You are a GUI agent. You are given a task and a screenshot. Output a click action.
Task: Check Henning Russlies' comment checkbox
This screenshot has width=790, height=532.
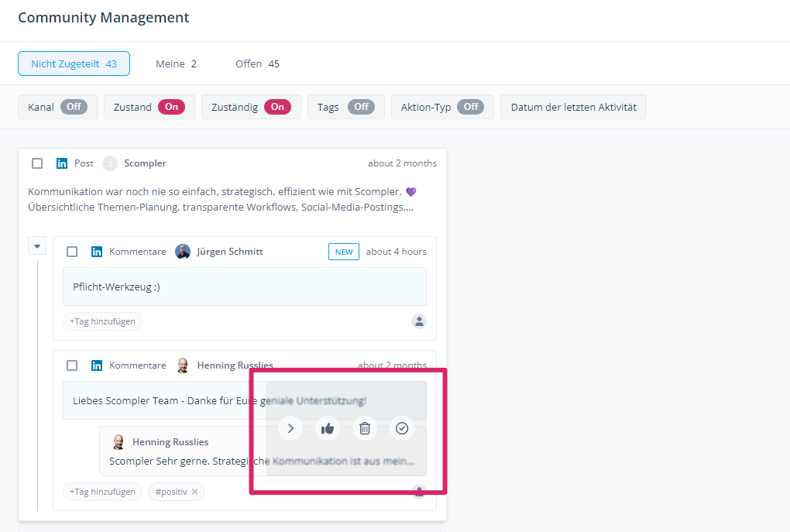click(72, 366)
